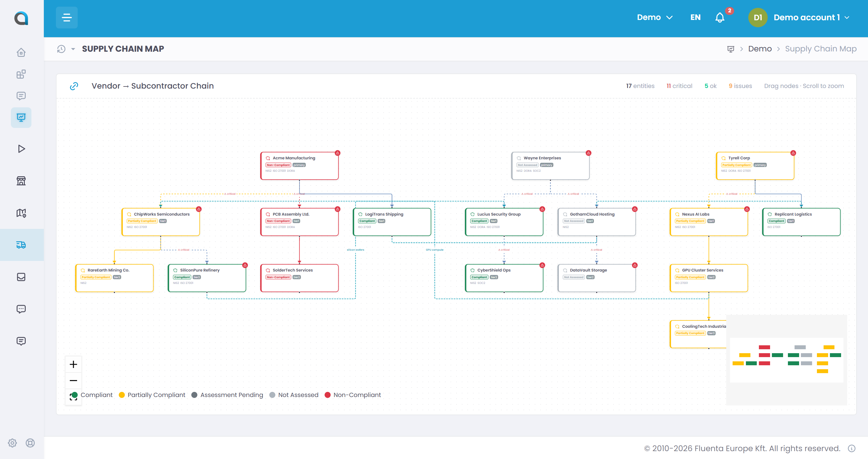Open the dashboard widgets sidebar icon
Image resolution: width=868 pixels, height=459 pixels.
pyautogui.click(x=21, y=74)
